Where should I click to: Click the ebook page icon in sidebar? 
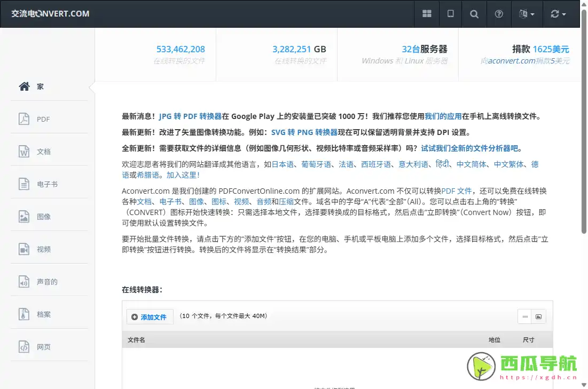point(24,184)
